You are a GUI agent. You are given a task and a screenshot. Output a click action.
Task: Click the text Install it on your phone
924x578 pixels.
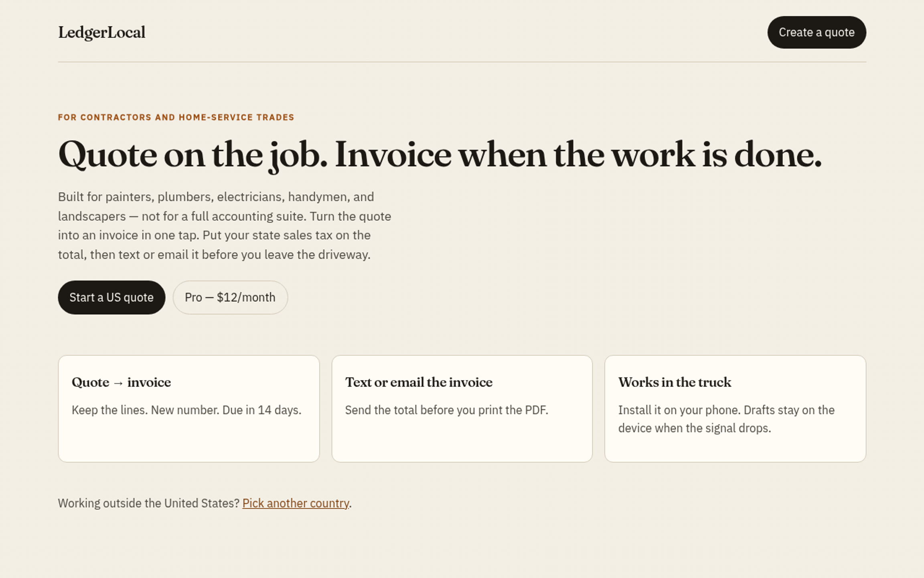coord(679,410)
